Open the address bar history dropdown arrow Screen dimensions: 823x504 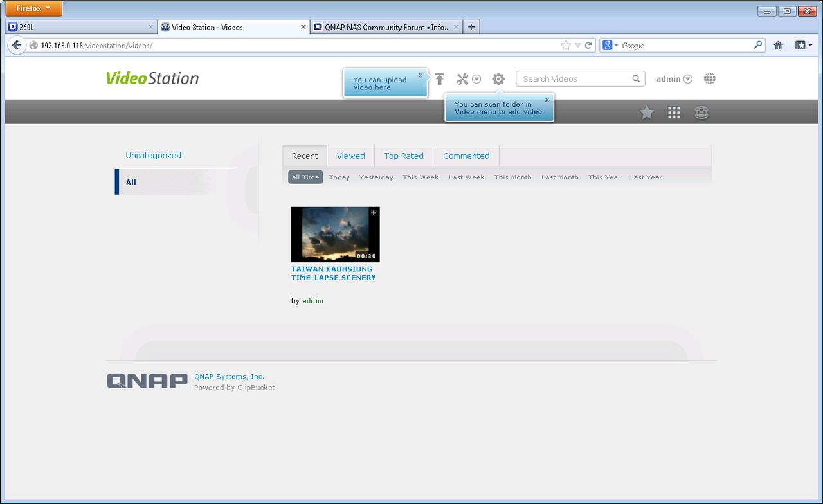click(577, 46)
